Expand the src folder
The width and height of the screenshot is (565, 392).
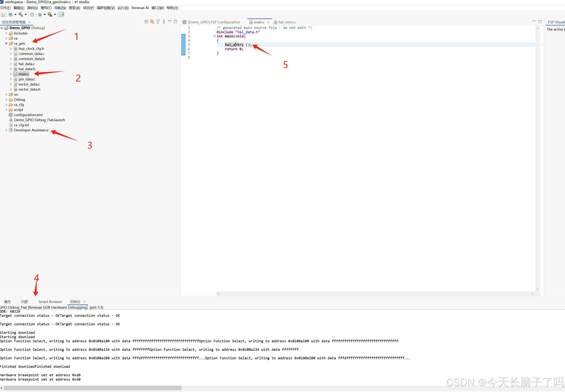(x=6, y=94)
